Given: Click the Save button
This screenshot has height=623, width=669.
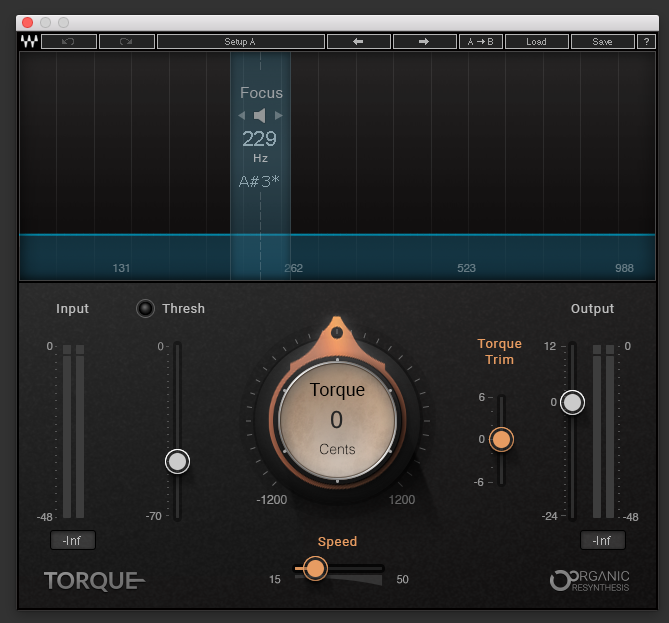Looking at the screenshot, I should [x=602, y=41].
